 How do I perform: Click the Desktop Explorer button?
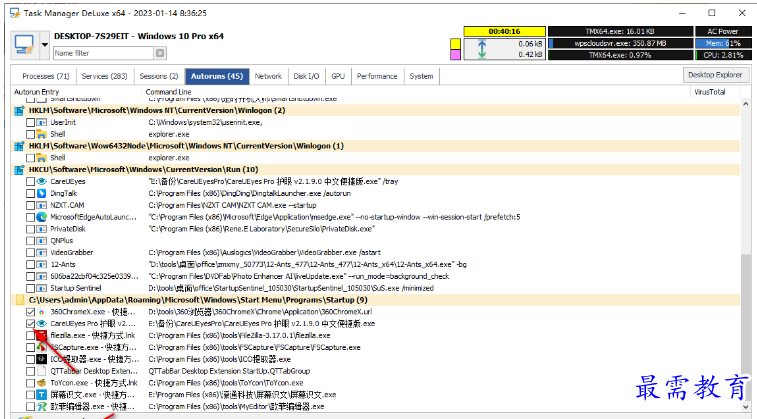715,75
